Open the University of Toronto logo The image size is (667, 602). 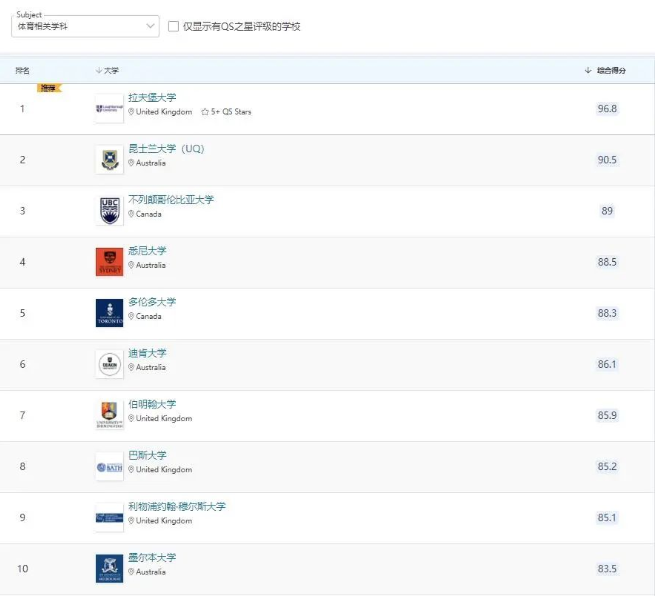point(109,313)
